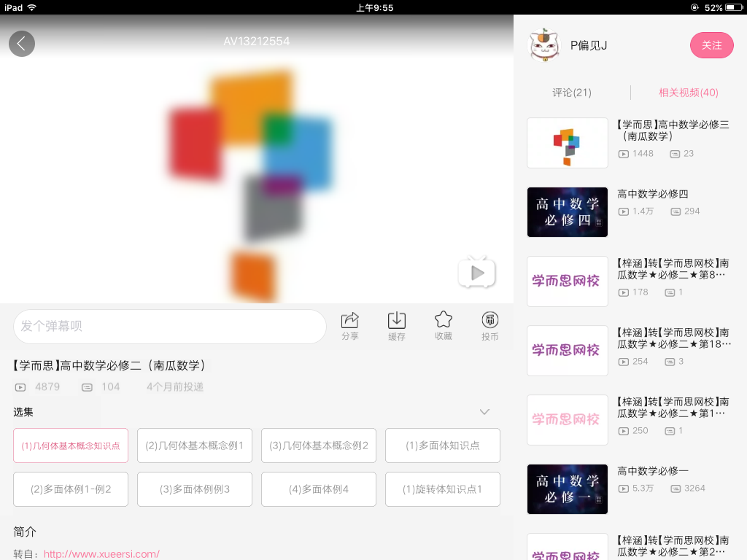Select episode (4)多面体例4
This screenshot has height=560, width=747.
tap(319, 489)
